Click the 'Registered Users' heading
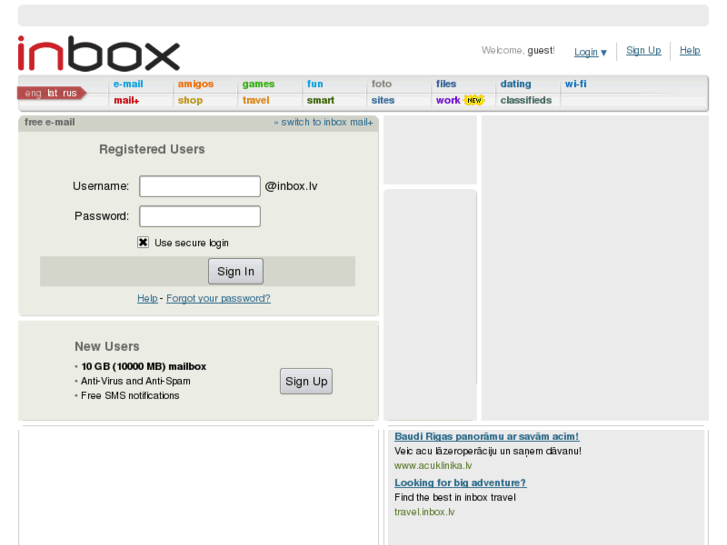 (x=152, y=149)
